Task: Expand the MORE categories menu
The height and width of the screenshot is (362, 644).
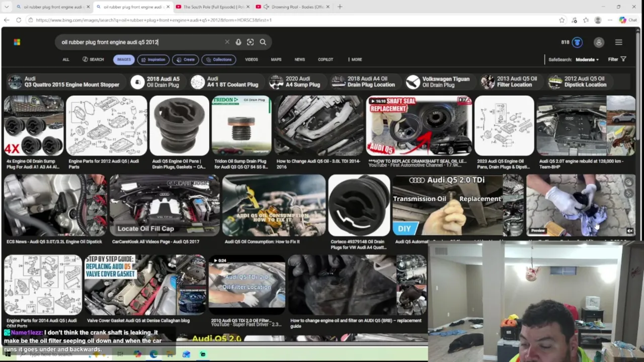Action: tap(355, 59)
